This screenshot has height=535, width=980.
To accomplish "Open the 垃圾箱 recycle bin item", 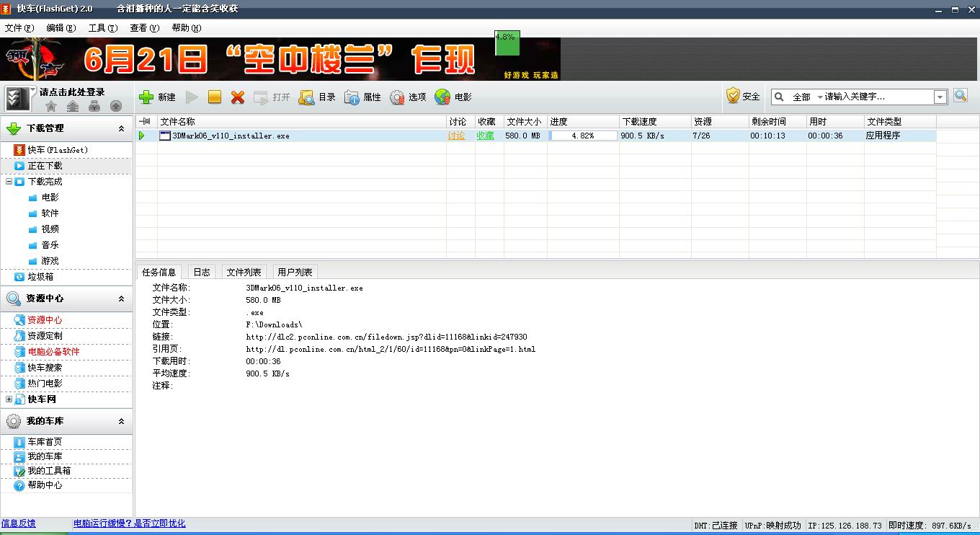I will (40, 277).
